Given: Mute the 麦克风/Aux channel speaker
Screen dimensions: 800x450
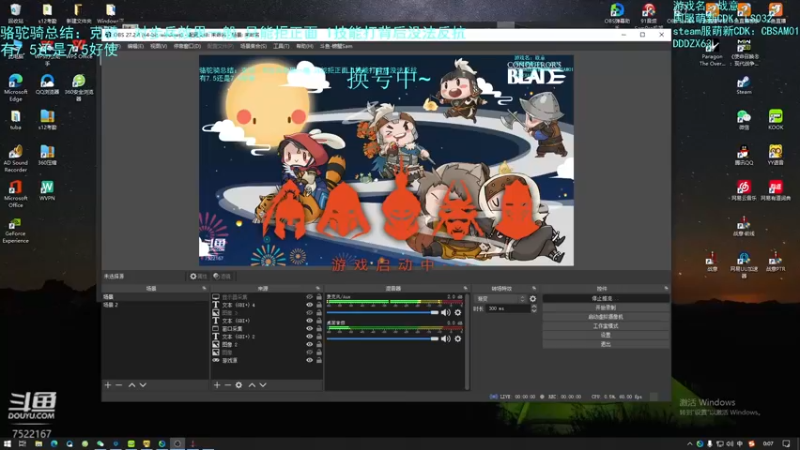Looking at the screenshot, I should click(x=445, y=312).
